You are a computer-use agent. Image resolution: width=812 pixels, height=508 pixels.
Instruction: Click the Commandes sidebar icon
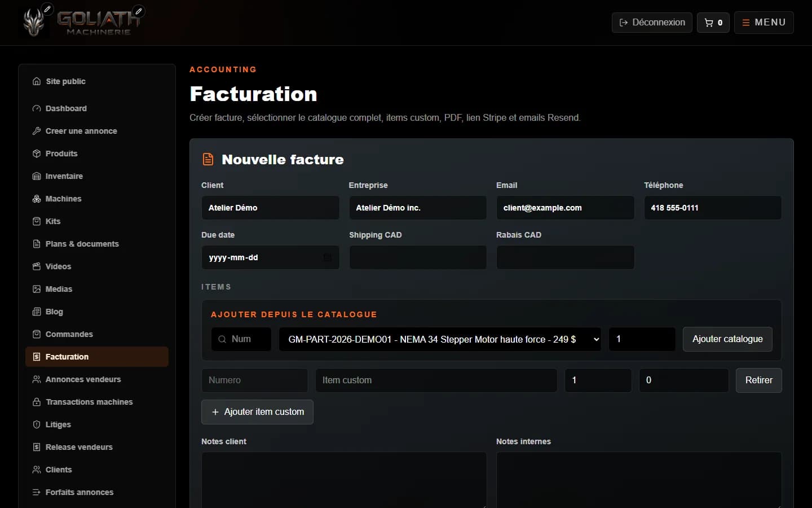[37, 334]
